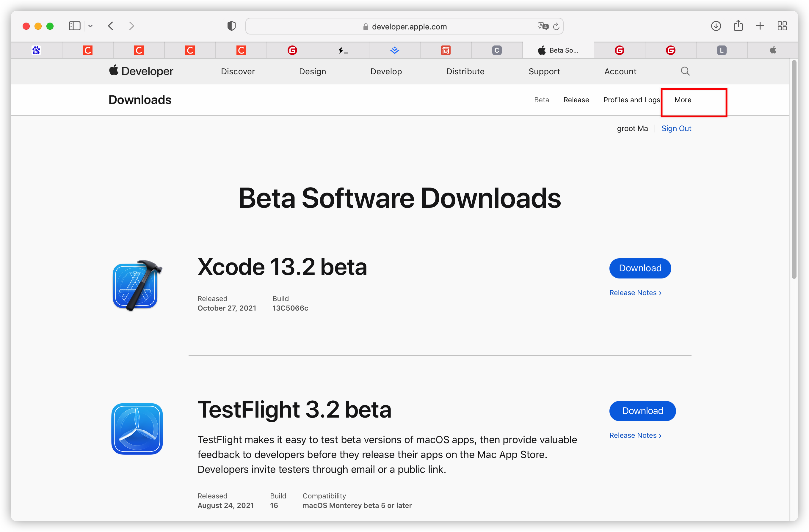Open the Developer site search magnifier
Viewport: 809px width, 532px height.
pos(685,71)
